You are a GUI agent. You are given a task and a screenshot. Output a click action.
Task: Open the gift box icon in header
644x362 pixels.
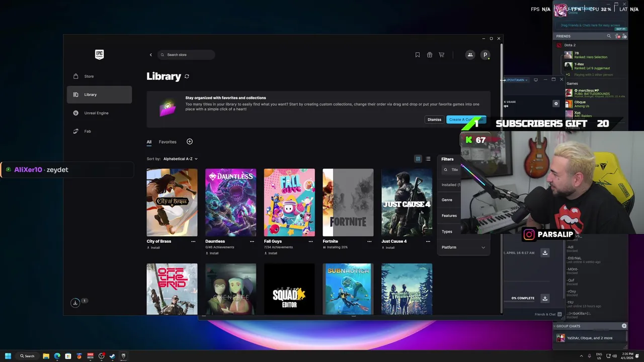click(430, 55)
